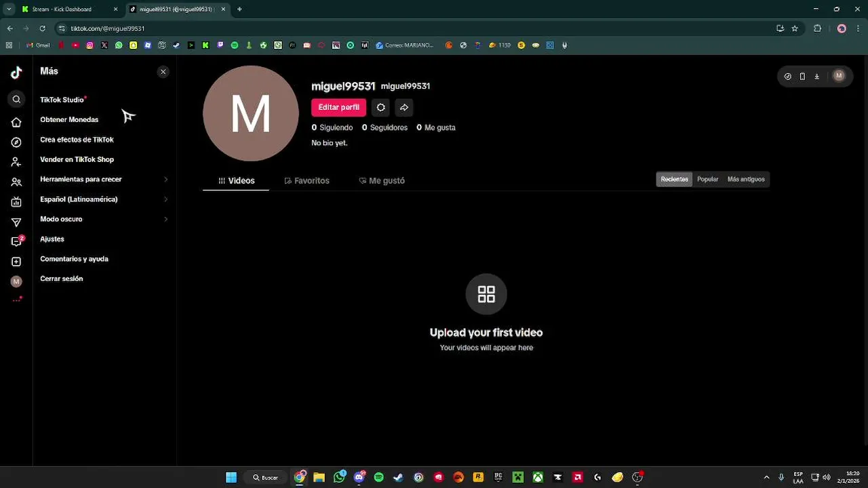Choose Cerrar sesión to log out

click(61, 279)
